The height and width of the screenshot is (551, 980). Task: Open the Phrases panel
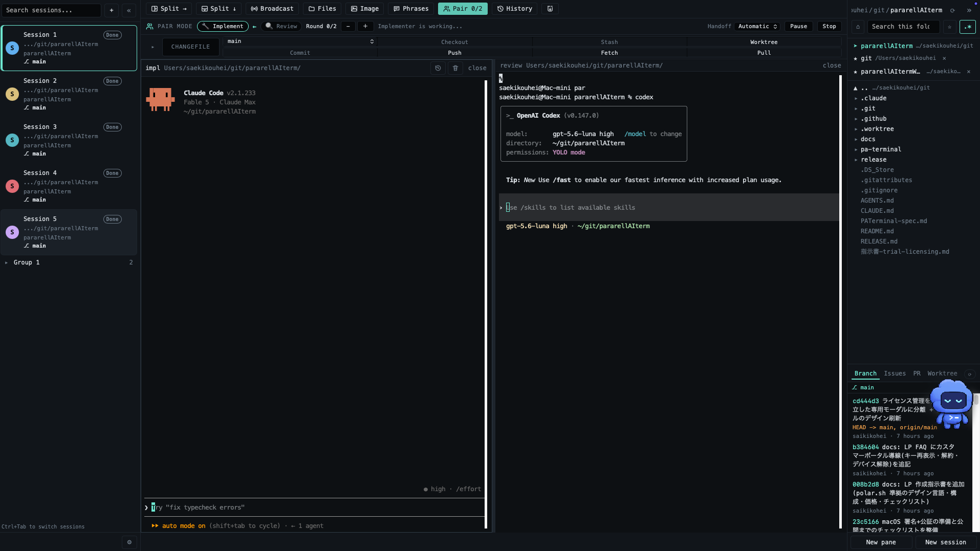pyautogui.click(x=411, y=9)
